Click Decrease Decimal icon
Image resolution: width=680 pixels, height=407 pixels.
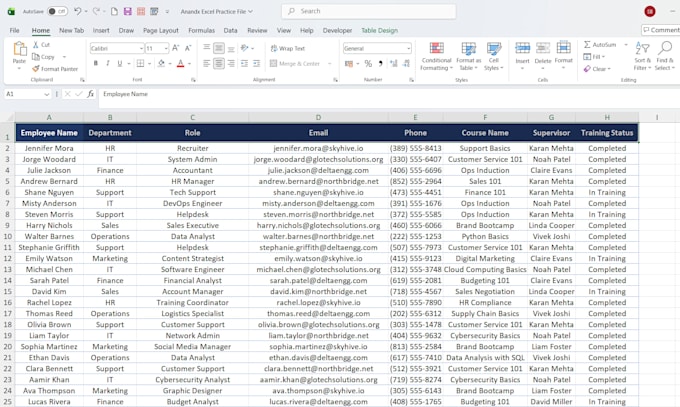(406, 64)
